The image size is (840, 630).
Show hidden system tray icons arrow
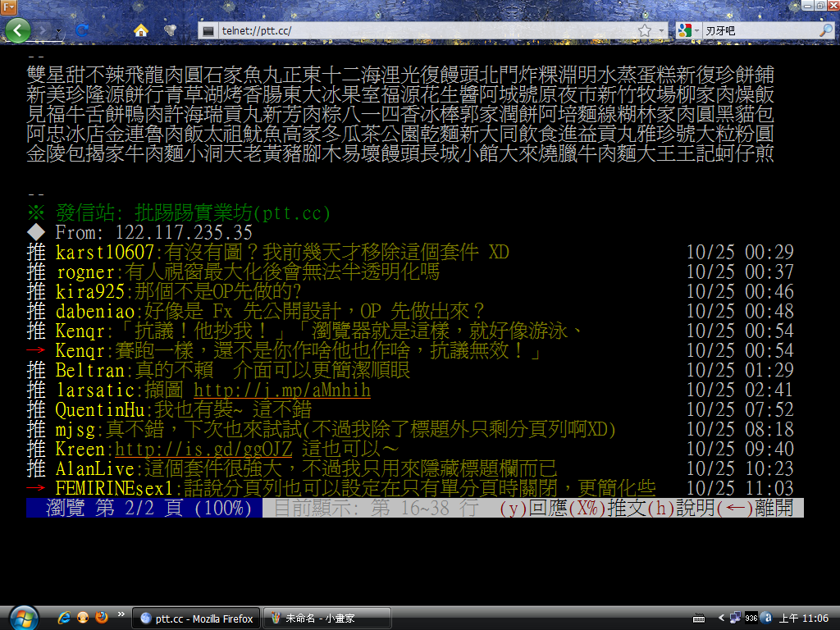coord(721,619)
